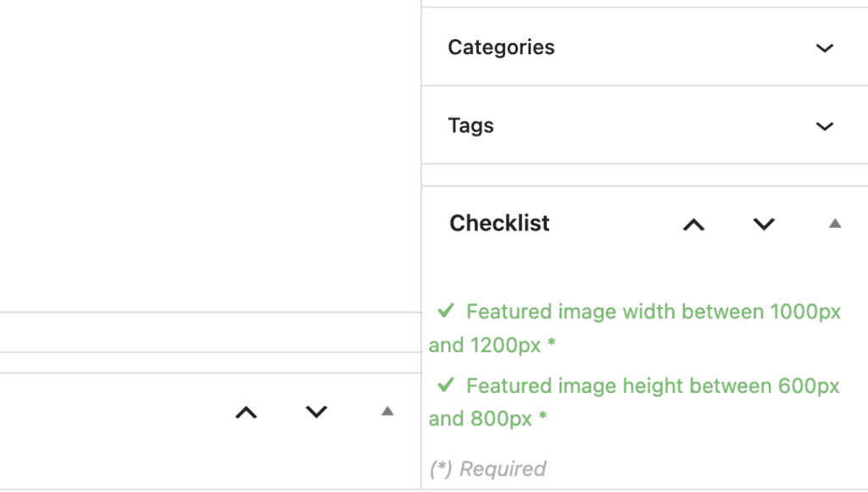
Task: Click the collapse triangle of the lower-left metabox
Action: coord(386,413)
